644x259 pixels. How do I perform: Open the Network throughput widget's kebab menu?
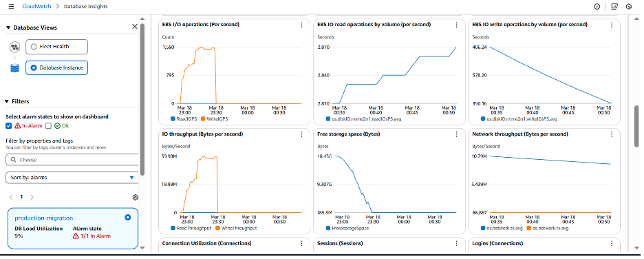(x=612, y=134)
